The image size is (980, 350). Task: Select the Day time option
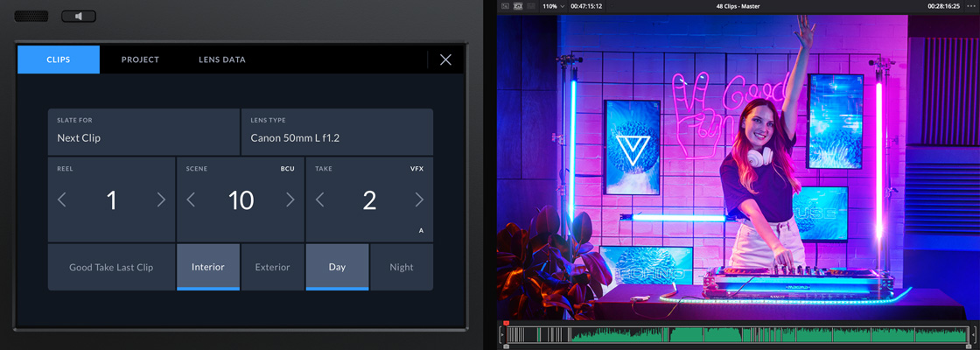pos(337,267)
